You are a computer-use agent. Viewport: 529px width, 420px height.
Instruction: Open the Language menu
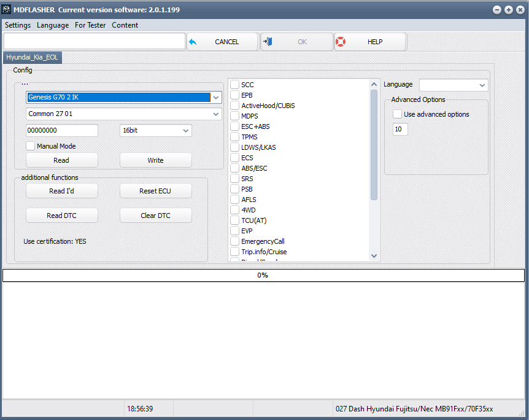(x=53, y=25)
